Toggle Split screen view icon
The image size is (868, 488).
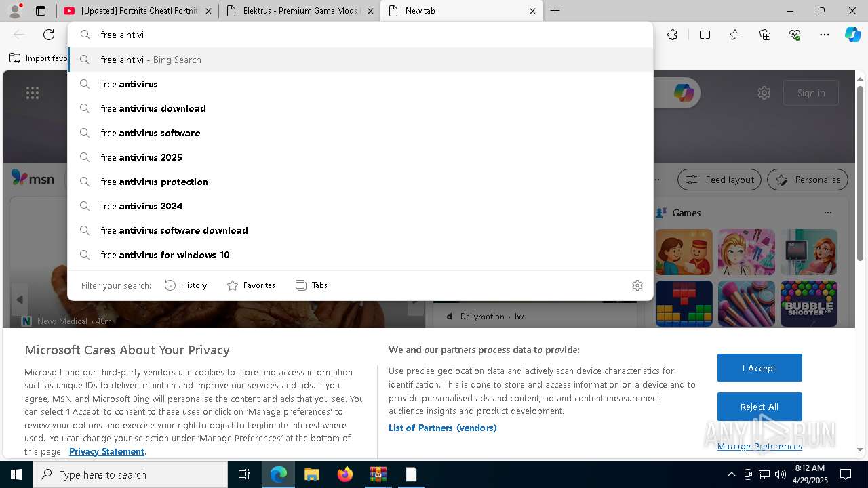coord(705,35)
